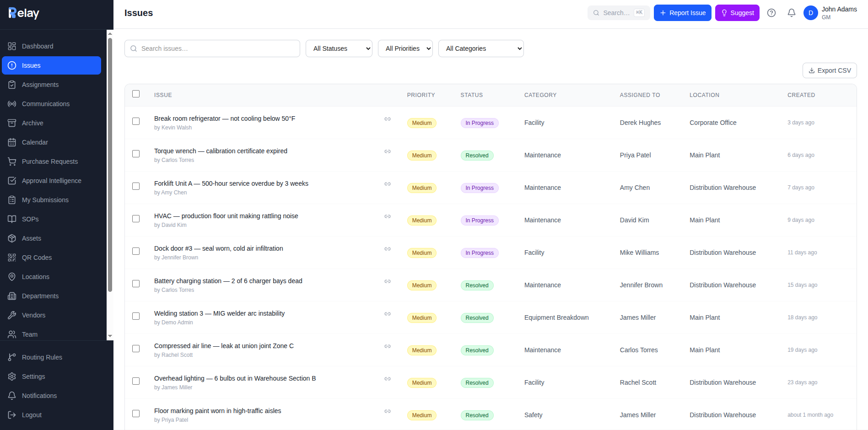This screenshot has height=430, width=868.
Task: Check the Break room refrigerator row checkbox
Action: click(136, 121)
